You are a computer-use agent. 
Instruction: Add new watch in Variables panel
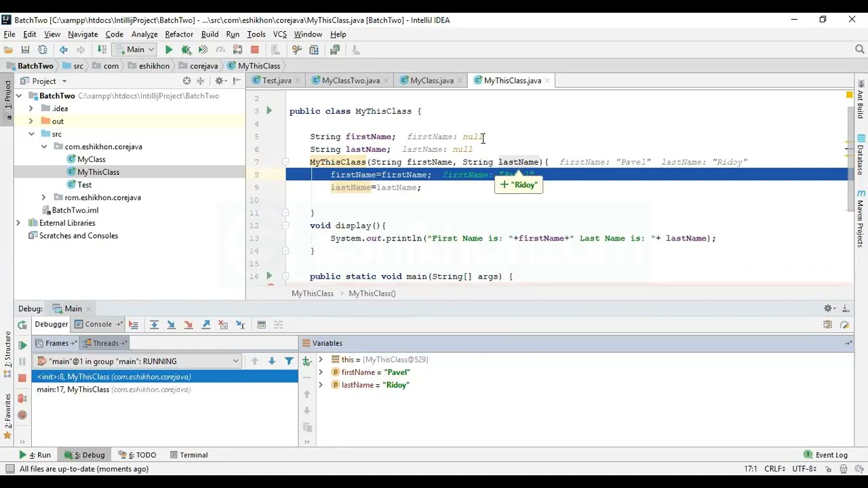[307, 361]
